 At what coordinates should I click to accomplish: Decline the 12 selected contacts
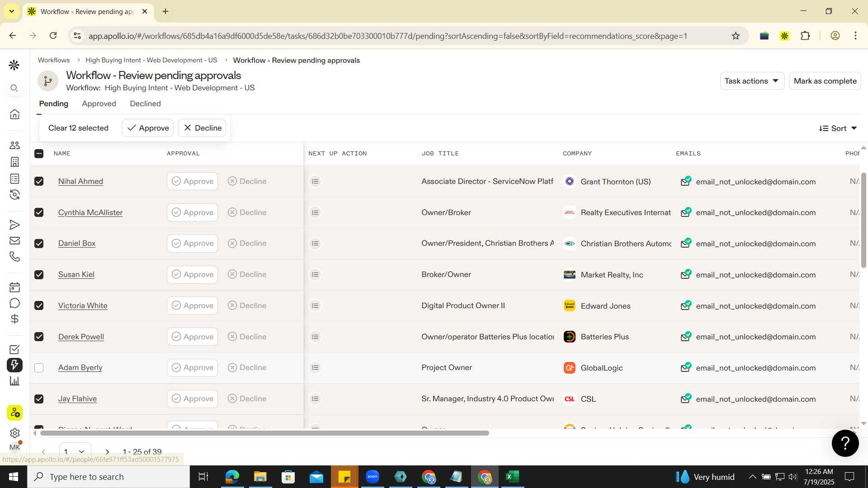click(x=202, y=128)
